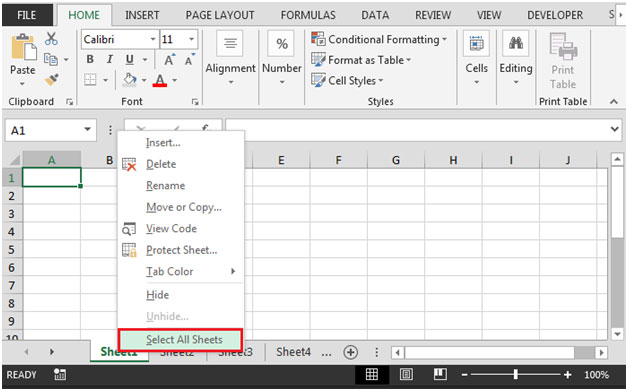Open the INSERT ribbon tab
The height and width of the screenshot is (391, 628).
point(142,15)
